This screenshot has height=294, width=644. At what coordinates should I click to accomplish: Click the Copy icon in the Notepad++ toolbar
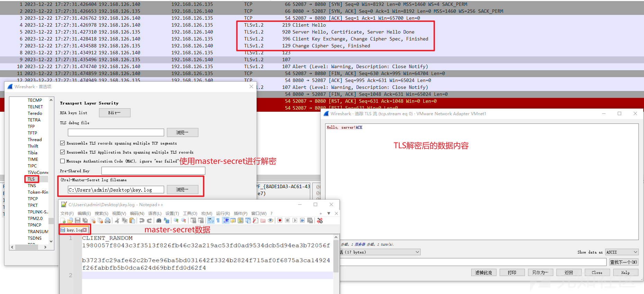(x=125, y=220)
